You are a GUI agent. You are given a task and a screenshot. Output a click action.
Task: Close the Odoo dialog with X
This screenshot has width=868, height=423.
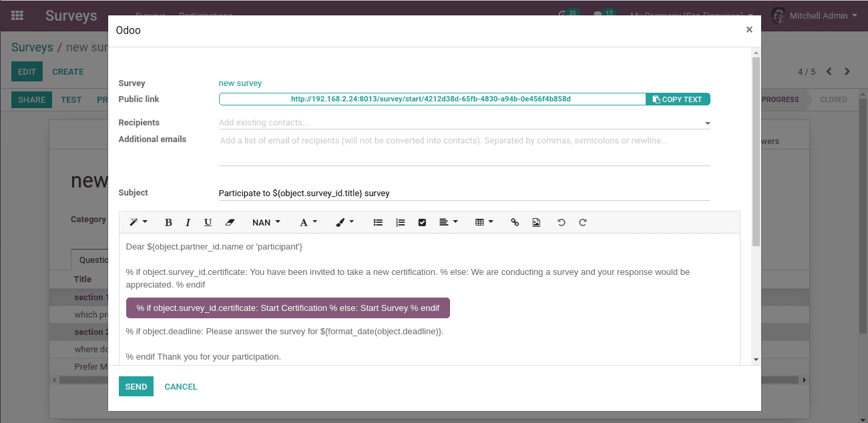point(749,29)
